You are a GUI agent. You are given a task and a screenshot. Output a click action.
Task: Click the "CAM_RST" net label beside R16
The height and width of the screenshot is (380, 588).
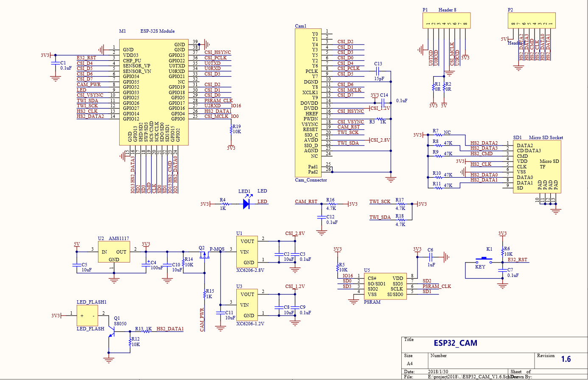coord(306,201)
